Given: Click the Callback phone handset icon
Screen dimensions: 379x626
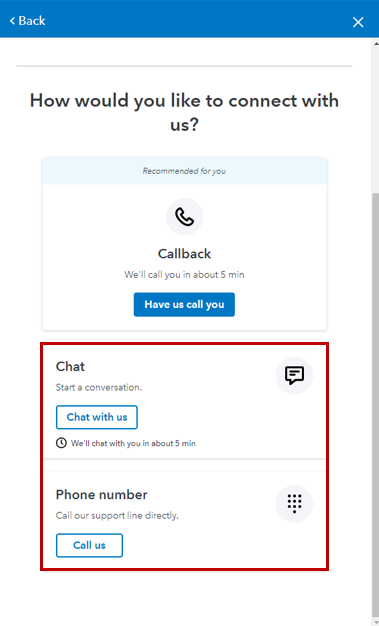Looking at the screenshot, I should tap(185, 217).
